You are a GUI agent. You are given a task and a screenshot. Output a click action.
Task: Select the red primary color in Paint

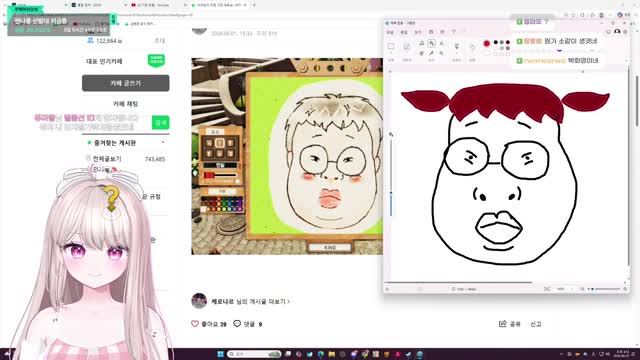tap(487, 43)
